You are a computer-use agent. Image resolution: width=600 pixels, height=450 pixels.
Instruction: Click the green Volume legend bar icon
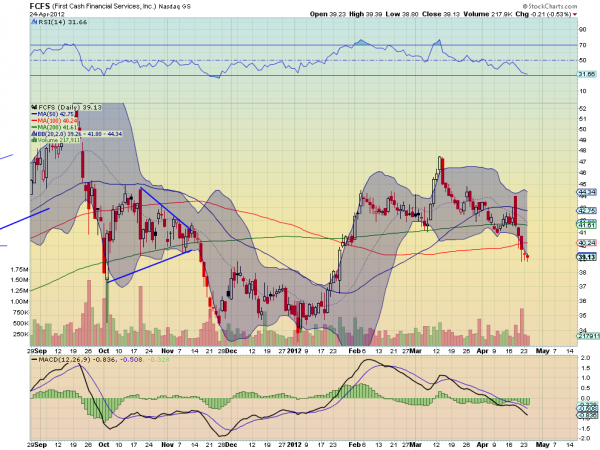point(34,140)
